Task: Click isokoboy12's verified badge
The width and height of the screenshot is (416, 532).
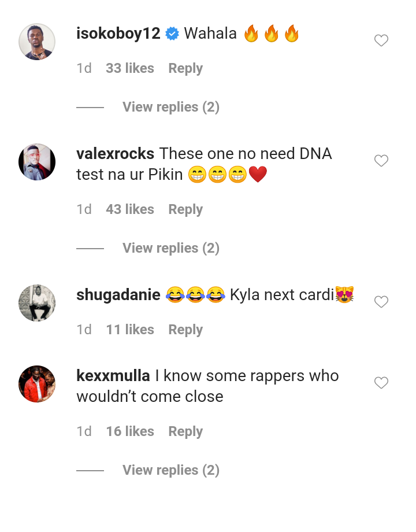Action: pos(170,34)
